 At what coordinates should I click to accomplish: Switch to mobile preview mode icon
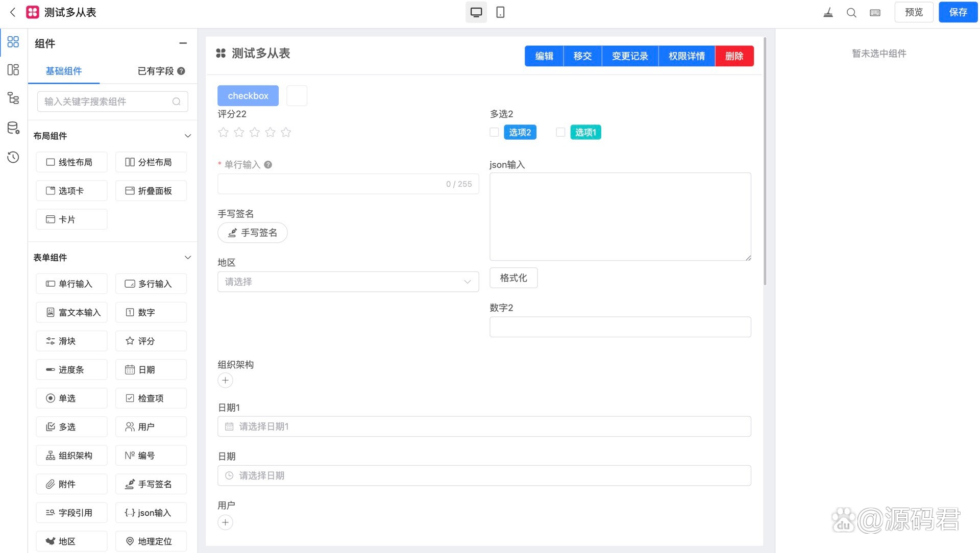point(501,12)
